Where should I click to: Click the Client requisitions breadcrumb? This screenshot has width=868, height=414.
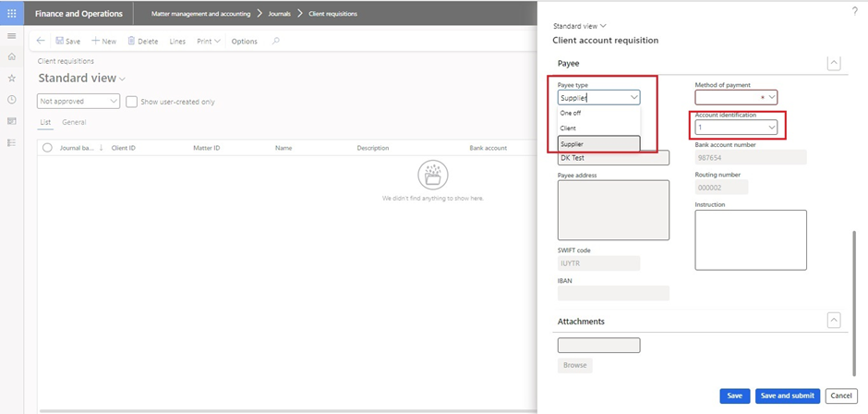(x=332, y=14)
